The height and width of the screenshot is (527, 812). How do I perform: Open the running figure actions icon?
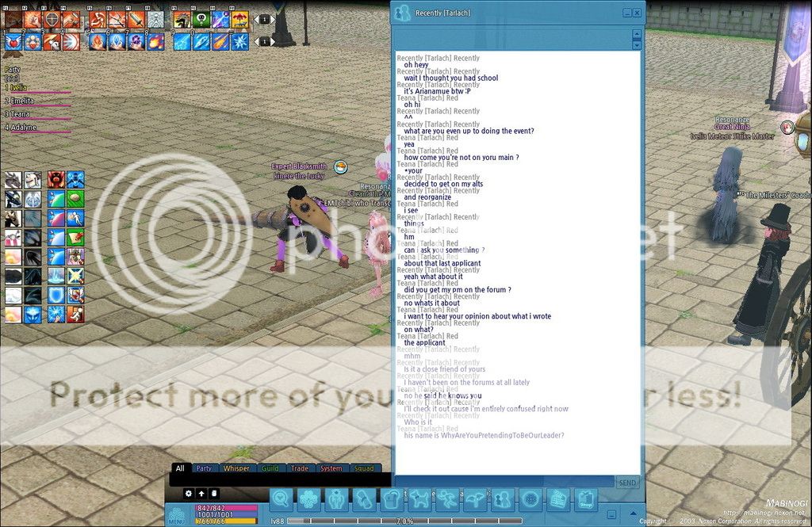(447, 499)
